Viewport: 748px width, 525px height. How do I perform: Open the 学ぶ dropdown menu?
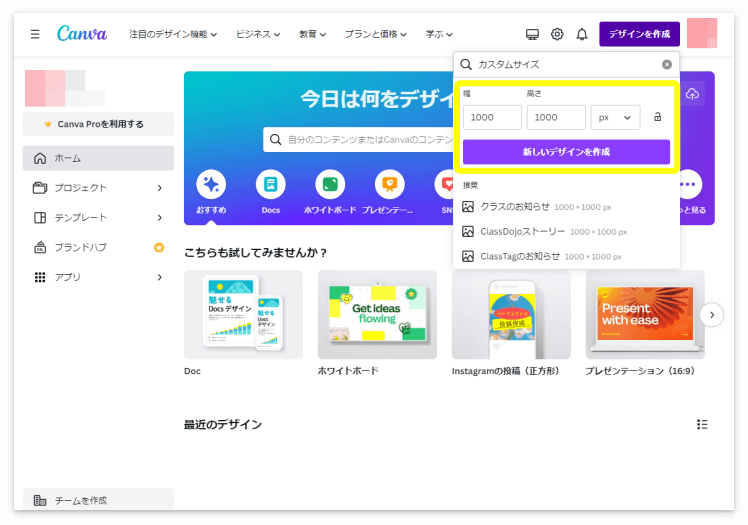coord(439,34)
